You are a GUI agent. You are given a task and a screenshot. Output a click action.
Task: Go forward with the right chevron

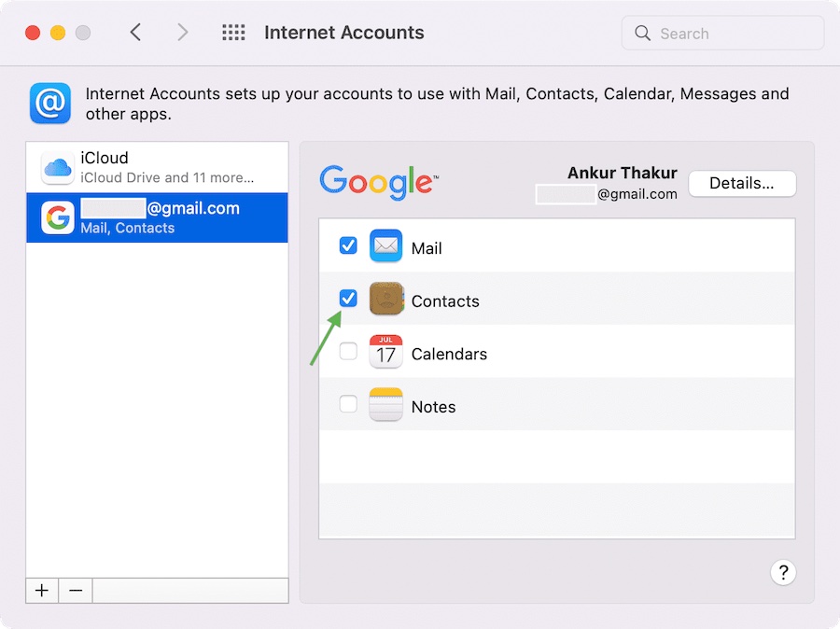pos(183,34)
